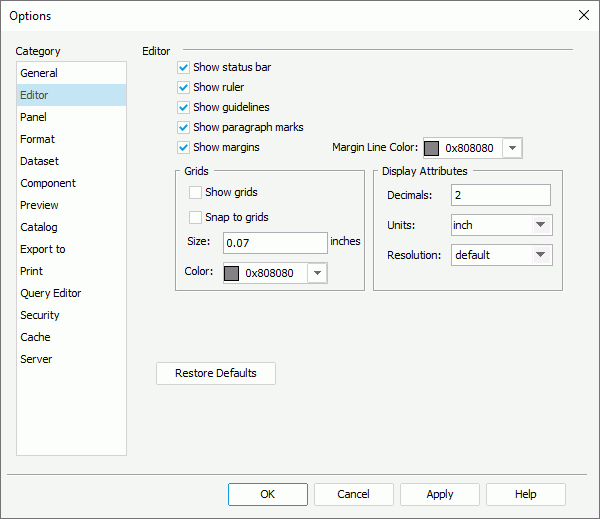Open Dataset category
The width and height of the screenshot is (600, 519).
pos(71,161)
